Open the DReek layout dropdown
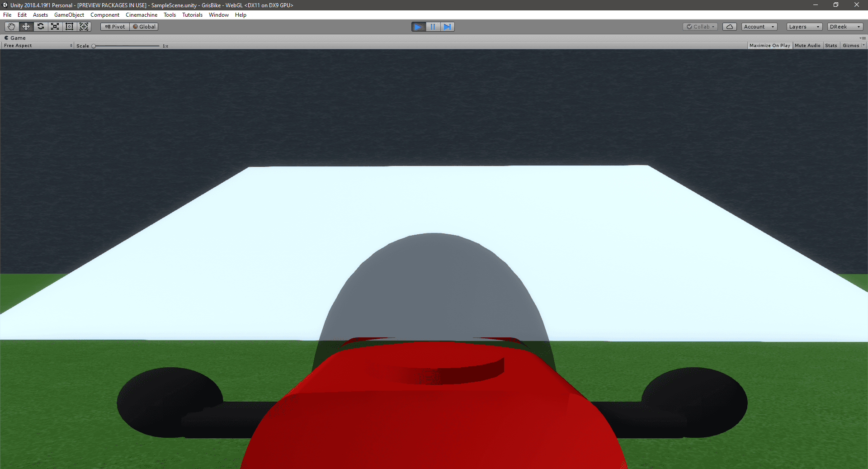This screenshot has height=469, width=868. (x=844, y=27)
